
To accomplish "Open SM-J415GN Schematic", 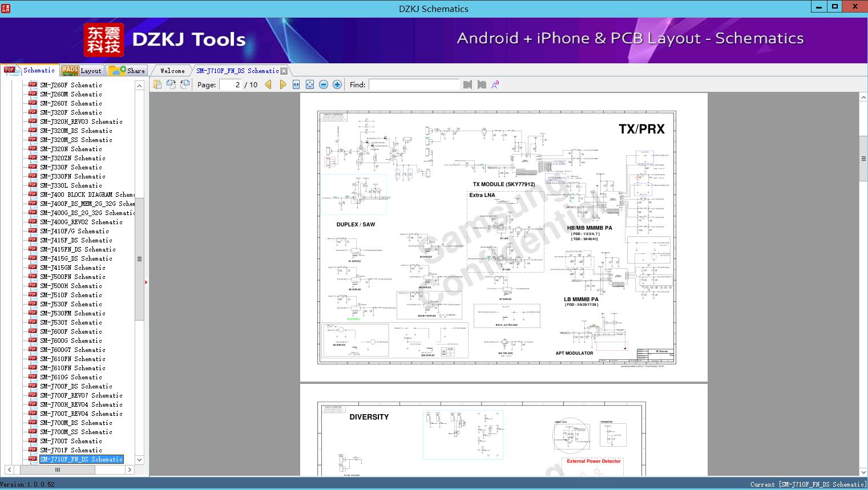I will [72, 268].
